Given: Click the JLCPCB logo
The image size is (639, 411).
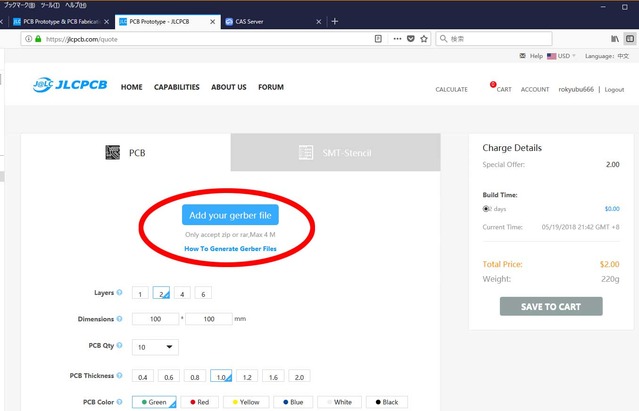Looking at the screenshot, I should coord(70,85).
